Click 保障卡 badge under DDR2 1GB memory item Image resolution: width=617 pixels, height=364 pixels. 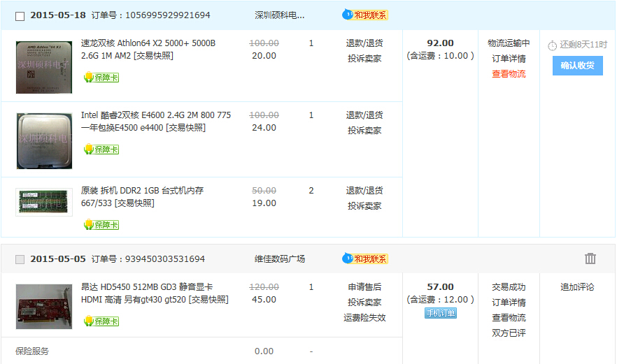pyautogui.click(x=101, y=225)
